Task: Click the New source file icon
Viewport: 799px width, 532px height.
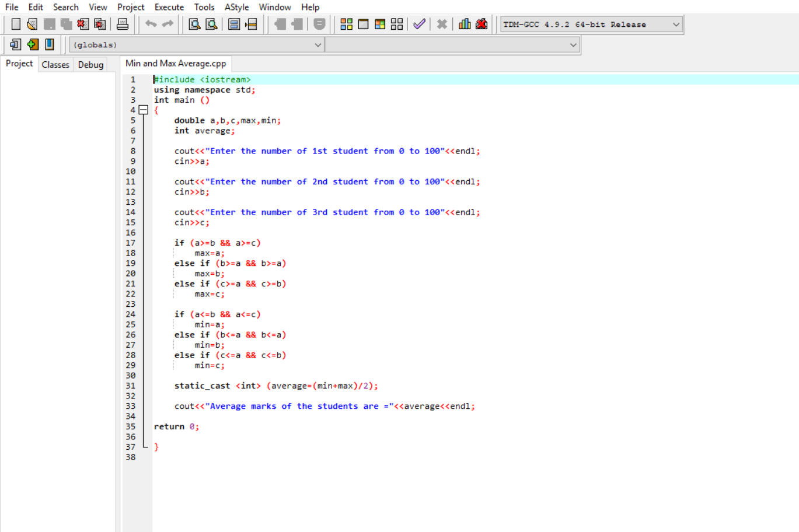Action: 16,24
